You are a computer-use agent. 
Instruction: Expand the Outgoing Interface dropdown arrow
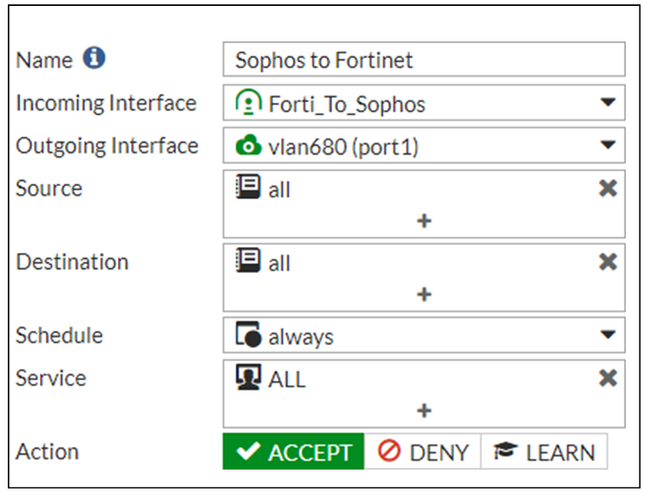coord(607,146)
